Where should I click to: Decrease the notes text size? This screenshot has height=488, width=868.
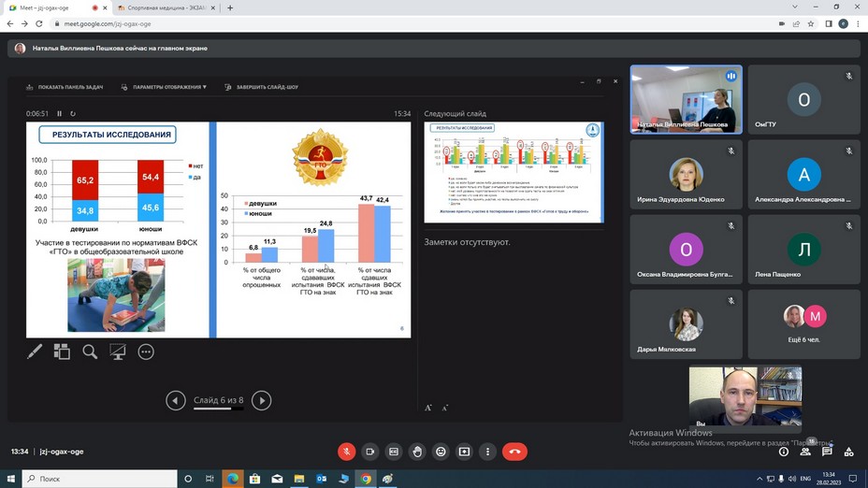pos(444,408)
